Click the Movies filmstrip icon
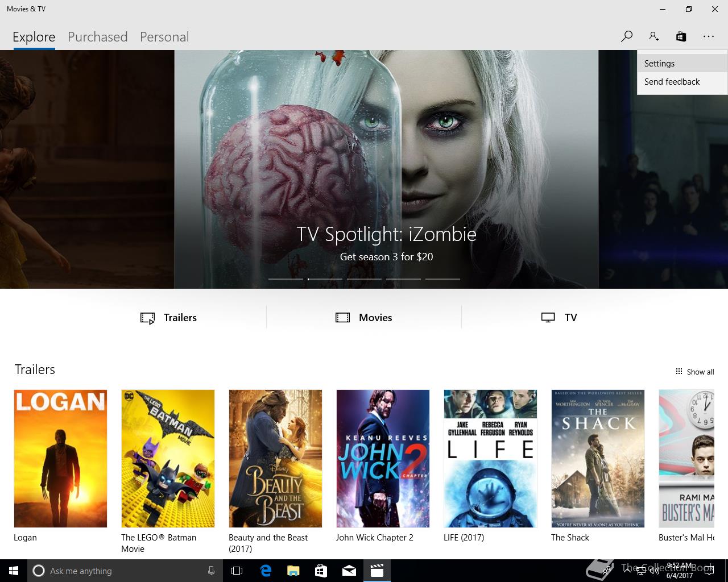The height and width of the screenshot is (582, 728). 343,318
